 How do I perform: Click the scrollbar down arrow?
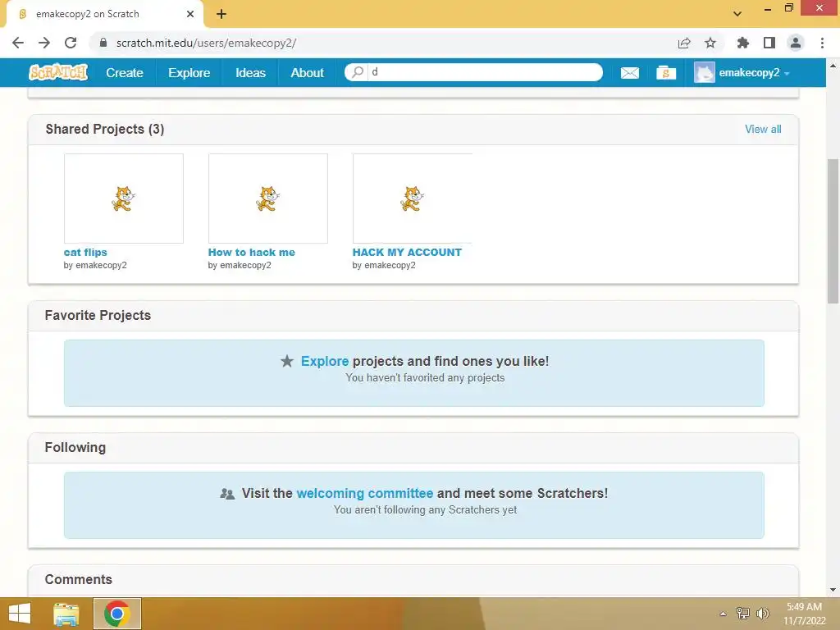point(833,590)
